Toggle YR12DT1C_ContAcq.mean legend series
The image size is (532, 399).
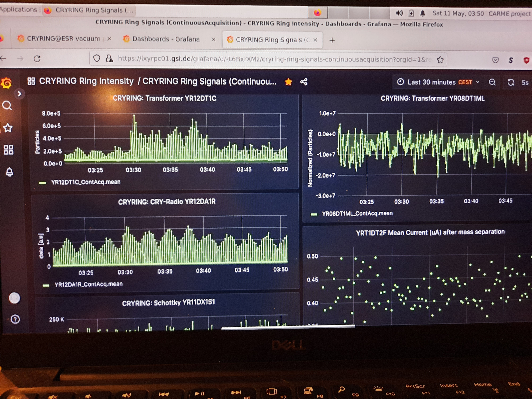(86, 182)
